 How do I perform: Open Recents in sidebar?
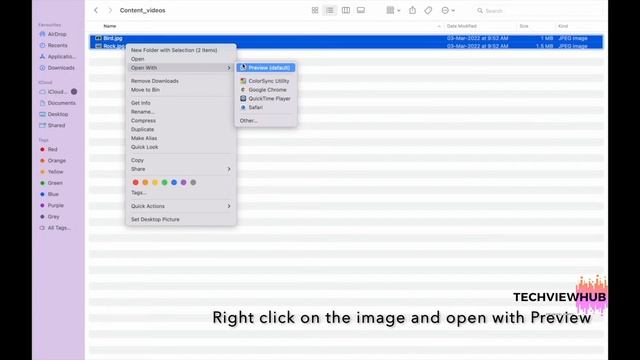point(57,45)
